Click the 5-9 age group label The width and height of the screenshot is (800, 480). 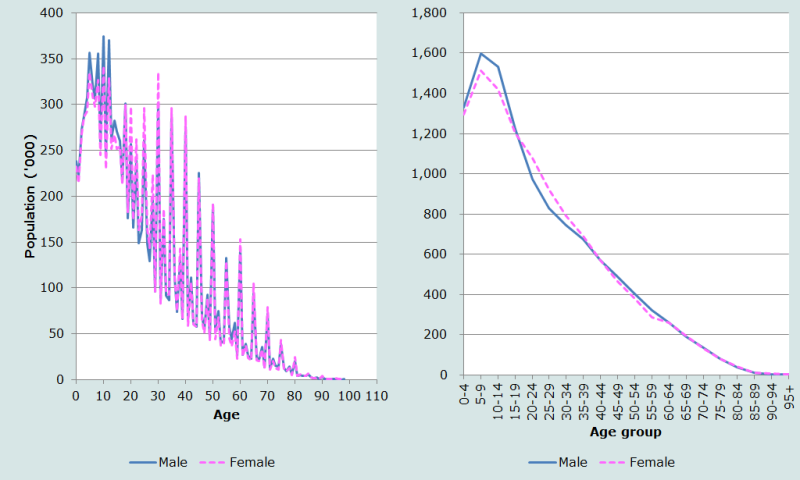pyautogui.click(x=481, y=395)
